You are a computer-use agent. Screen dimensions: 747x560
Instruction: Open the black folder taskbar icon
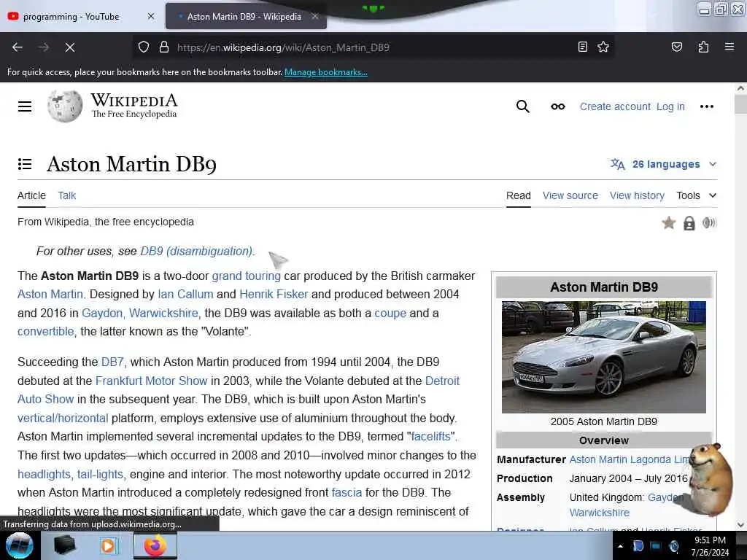pos(64,545)
